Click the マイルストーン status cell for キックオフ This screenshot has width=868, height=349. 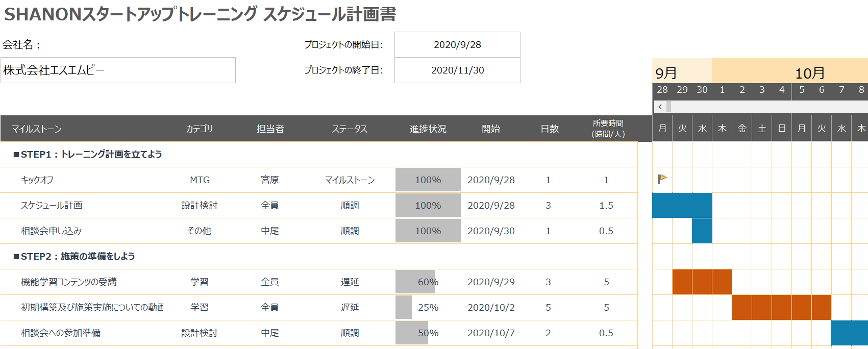click(350, 180)
